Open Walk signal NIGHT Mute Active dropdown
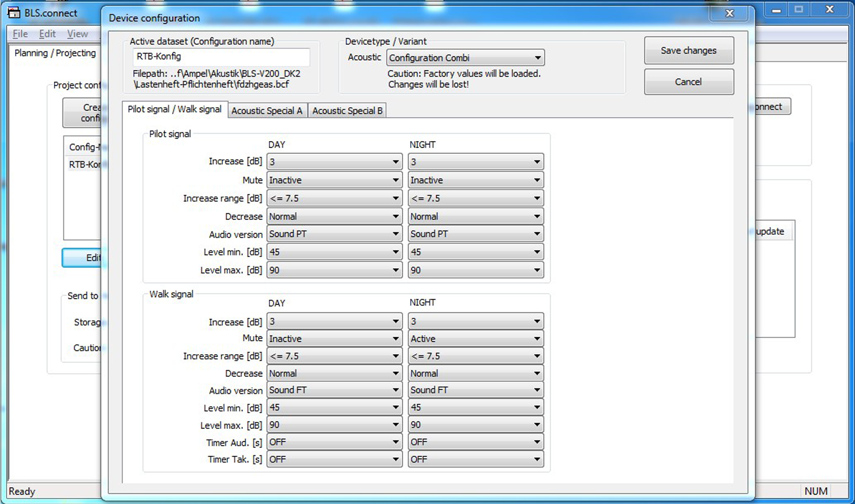Screen dimensions: 855x504 click(x=476, y=339)
